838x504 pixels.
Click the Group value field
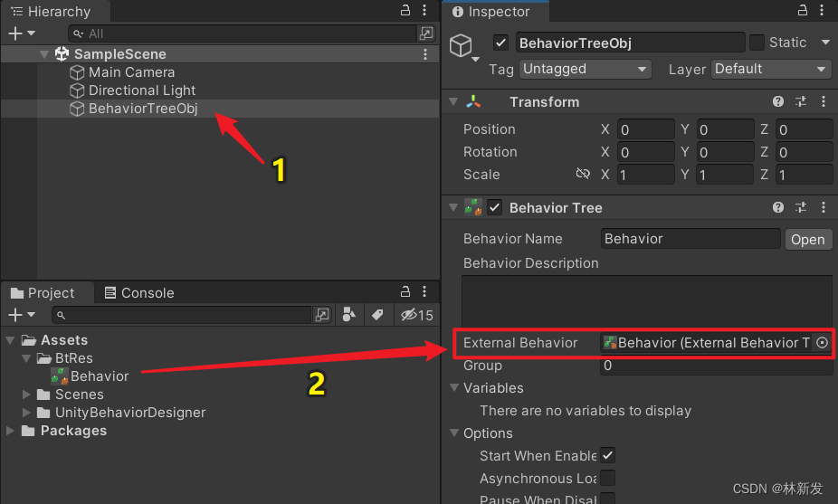pyautogui.click(x=716, y=366)
